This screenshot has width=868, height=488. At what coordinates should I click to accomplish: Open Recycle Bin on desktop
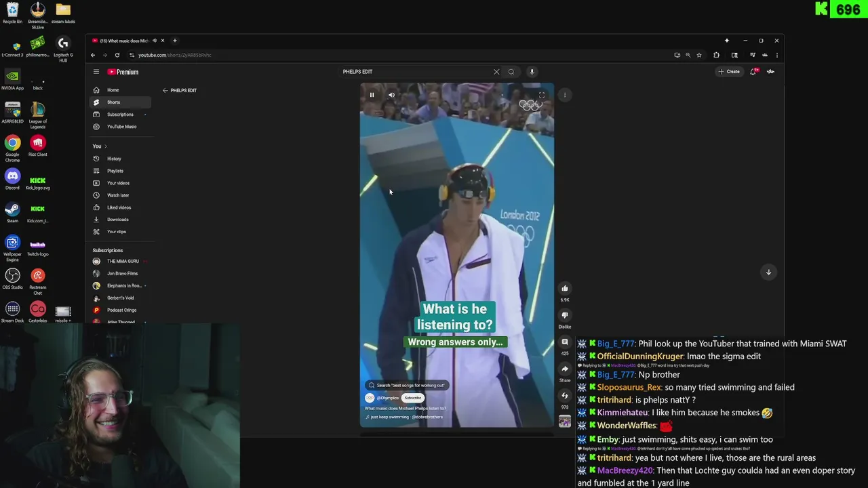(12, 14)
